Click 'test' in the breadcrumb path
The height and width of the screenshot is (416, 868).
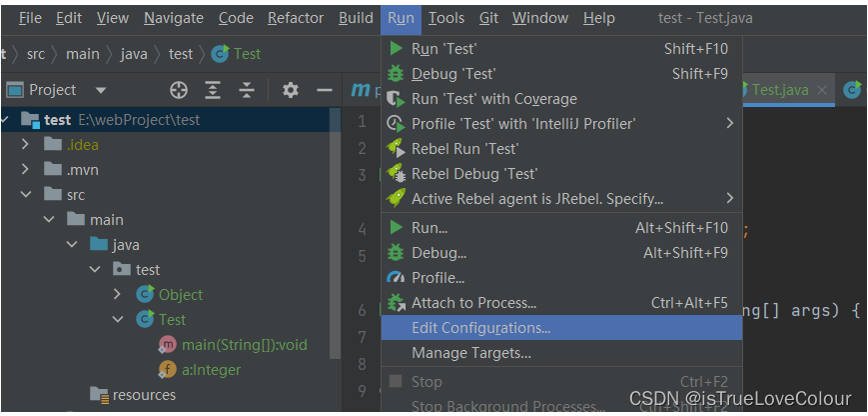click(181, 54)
